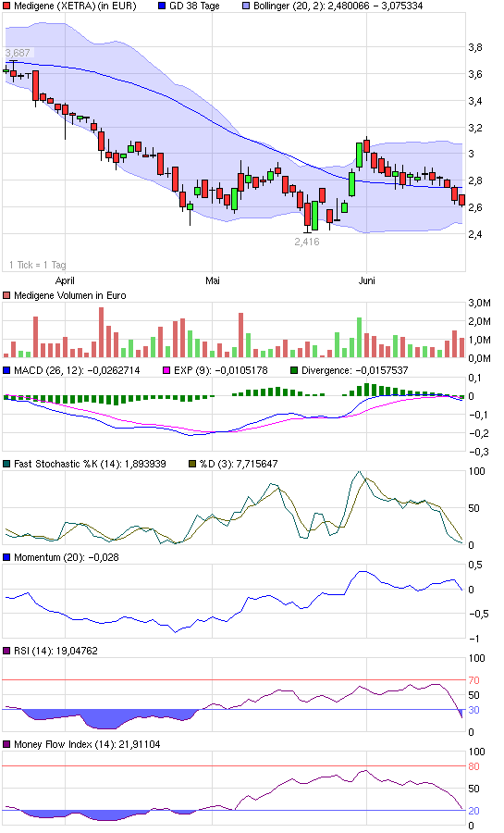This screenshot has height=833, width=504.
Task: Click the 2,416 low price label
Action: (307, 242)
